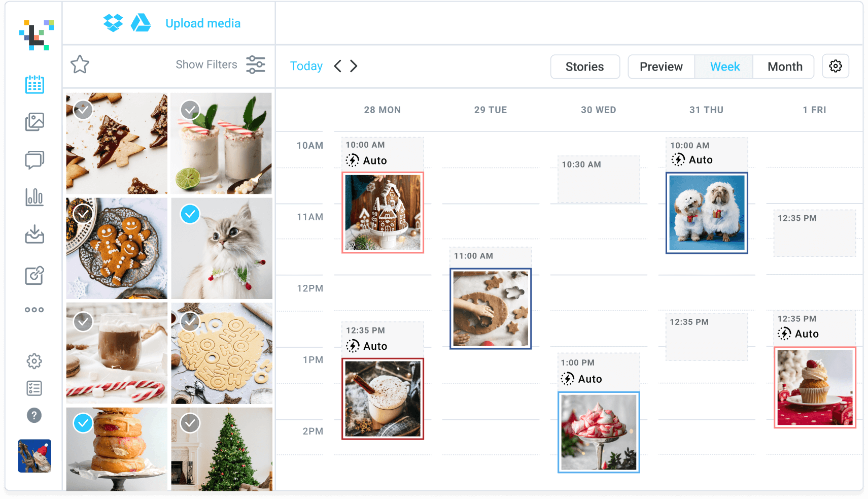Open calendar settings gear beside Month
The image size is (868, 499).
click(x=835, y=66)
